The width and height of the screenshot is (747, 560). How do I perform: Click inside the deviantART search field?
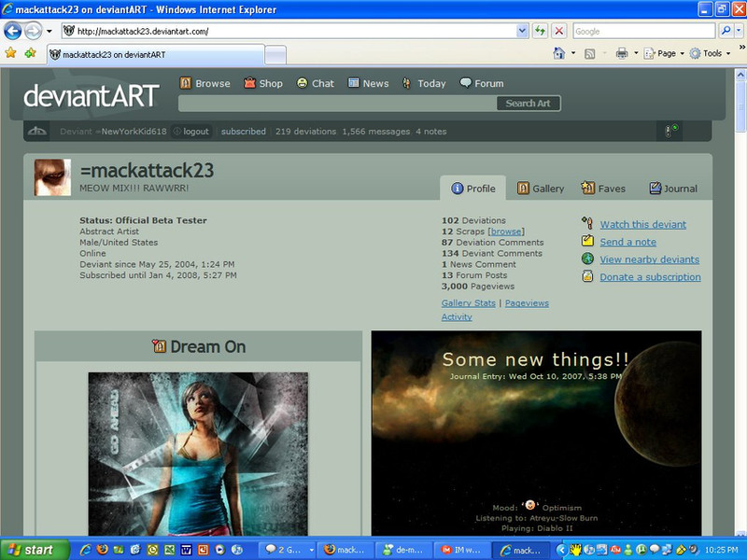[337, 104]
